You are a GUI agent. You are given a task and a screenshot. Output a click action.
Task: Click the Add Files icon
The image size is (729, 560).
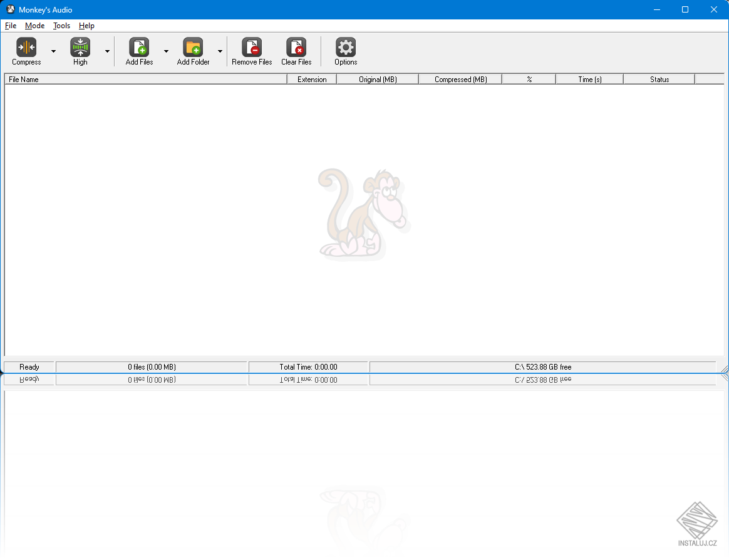[x=139, y=48]
